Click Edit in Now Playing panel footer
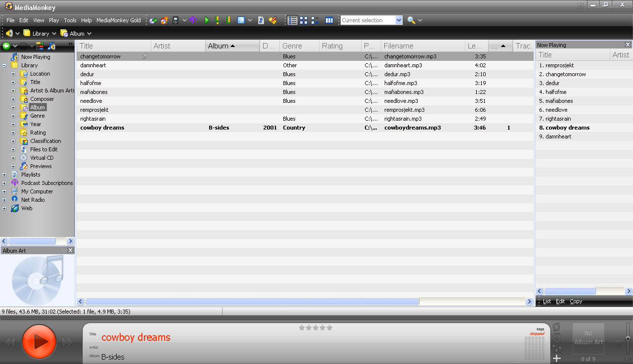Screen dimensions: 633x364 coord(560,301)
